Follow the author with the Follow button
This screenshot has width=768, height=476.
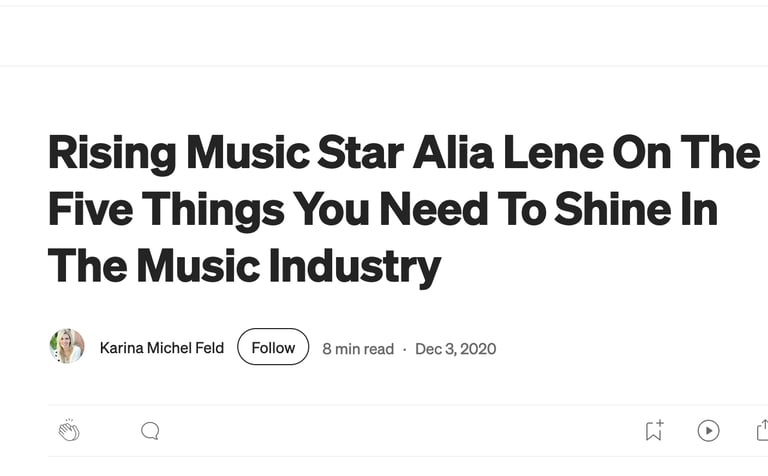[273, 348]
